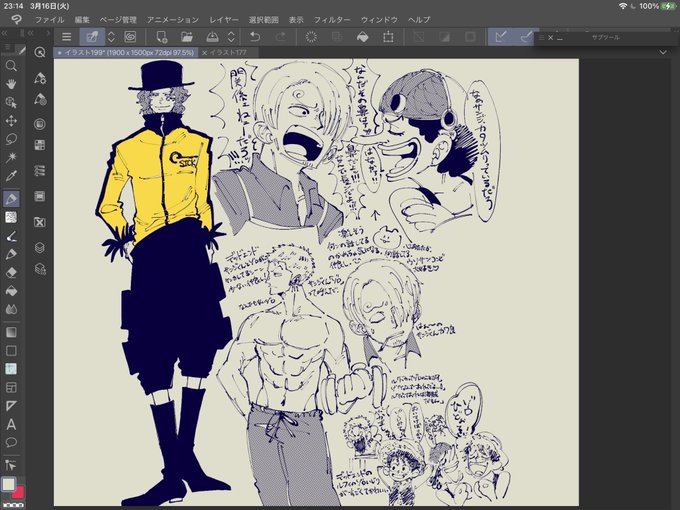Select the Fill bucket tool in tool palette
680x510 pixels.
[11, 291]
